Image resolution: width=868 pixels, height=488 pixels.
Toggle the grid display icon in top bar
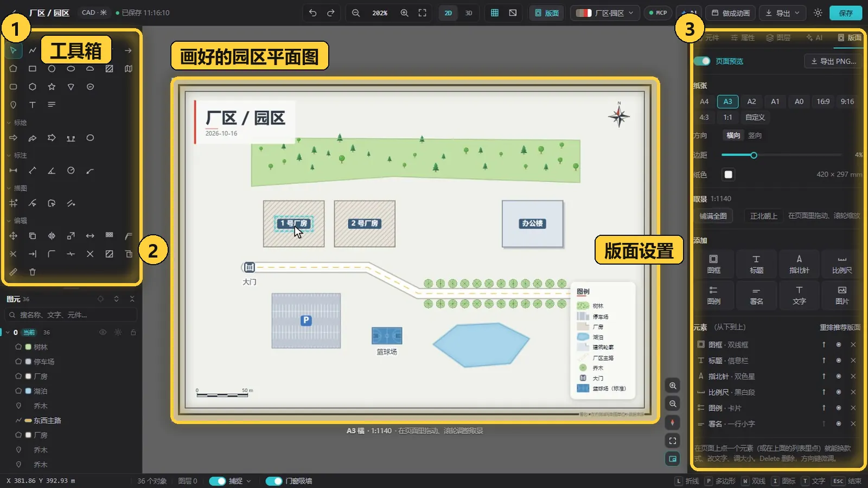click(495, 12)
